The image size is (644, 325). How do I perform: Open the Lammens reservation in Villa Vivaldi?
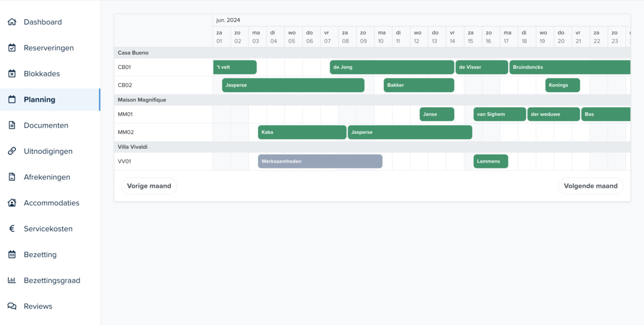coord(490,161)
